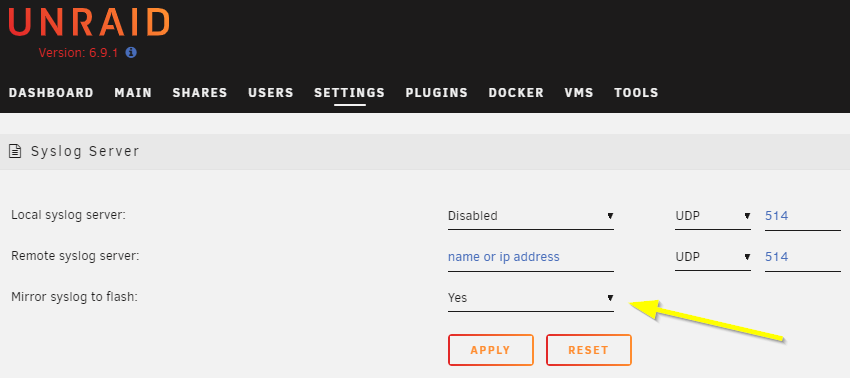Screen dimensions: 850x378
Task: Open the Local syslog server dropdown
Action: click(531, 216)
